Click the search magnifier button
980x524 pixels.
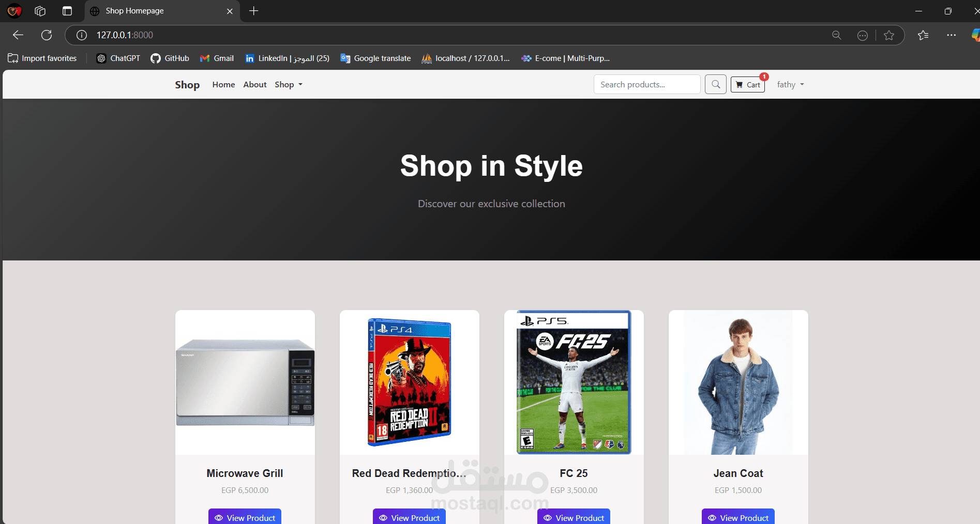pos(716,84)
